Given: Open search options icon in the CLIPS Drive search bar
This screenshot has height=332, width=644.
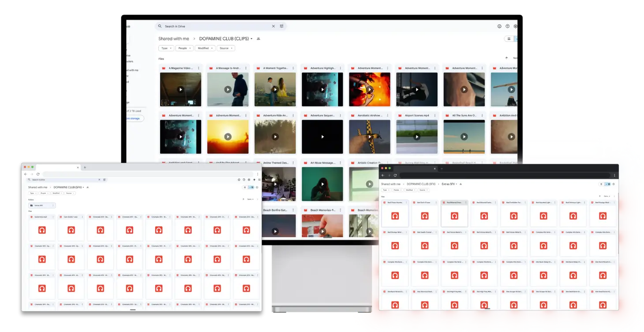Looking at the screenshot, I should point(282,26).
